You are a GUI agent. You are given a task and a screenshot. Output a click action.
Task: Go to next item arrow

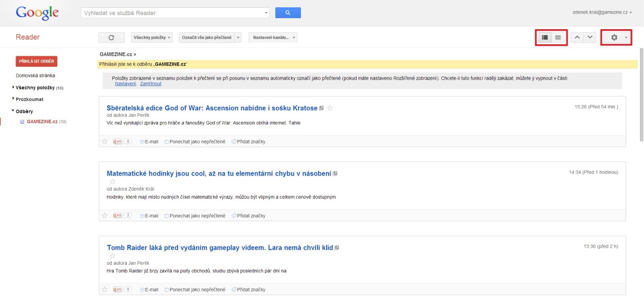pyautogui.click(x=590, y=37)
